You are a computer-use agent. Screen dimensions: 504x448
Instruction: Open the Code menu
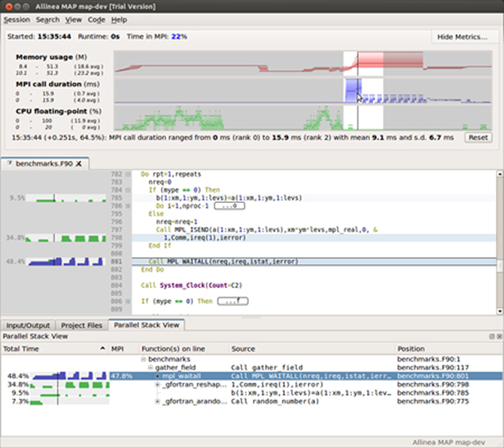96,20
